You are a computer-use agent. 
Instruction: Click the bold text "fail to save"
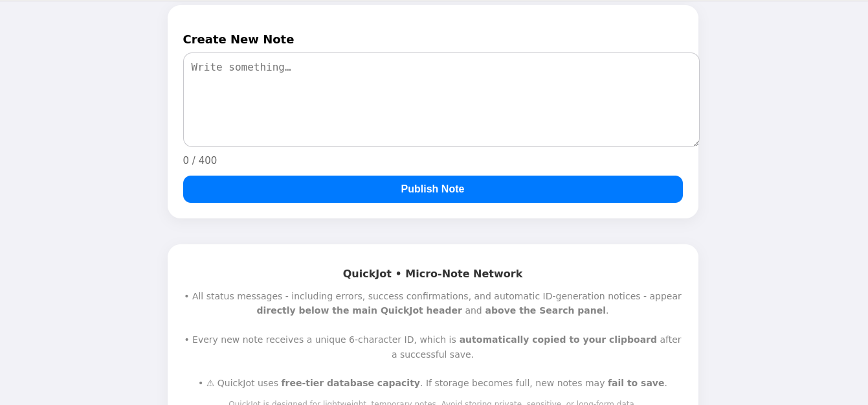pos(636,383)
